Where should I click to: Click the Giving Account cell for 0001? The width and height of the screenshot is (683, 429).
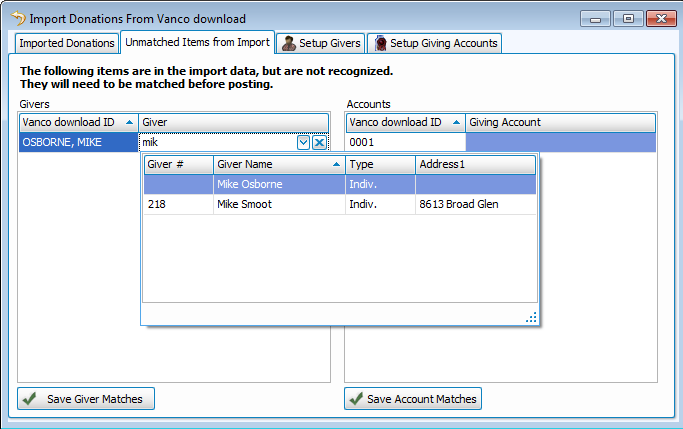560,143
